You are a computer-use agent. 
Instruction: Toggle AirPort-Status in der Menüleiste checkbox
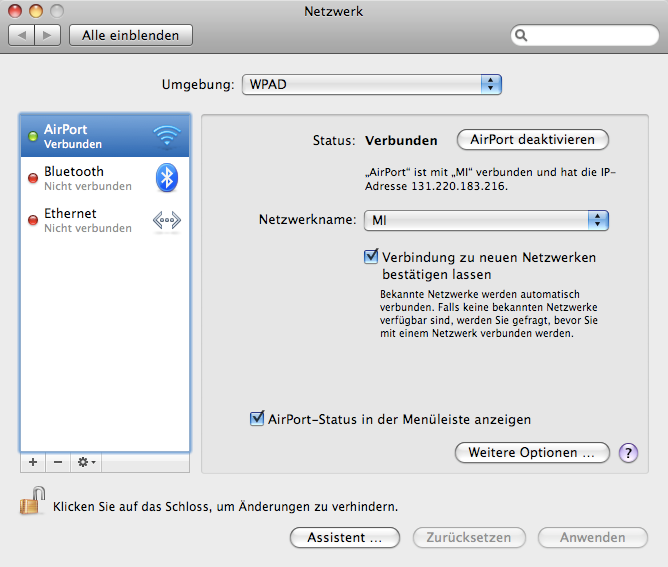coord(257,419)
